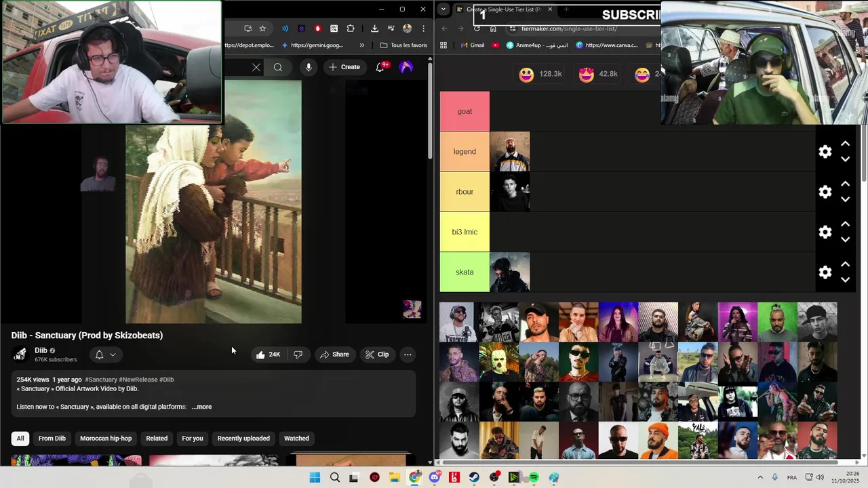Click the Clip button
This screenshot has height=488, width=868.
tap(377, 354)
